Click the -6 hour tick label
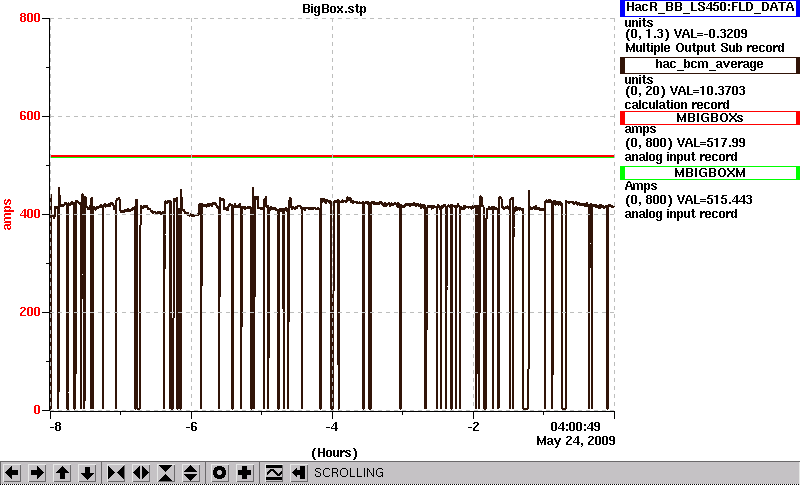This screenshot has width=800, height=485. pos(191,426)
